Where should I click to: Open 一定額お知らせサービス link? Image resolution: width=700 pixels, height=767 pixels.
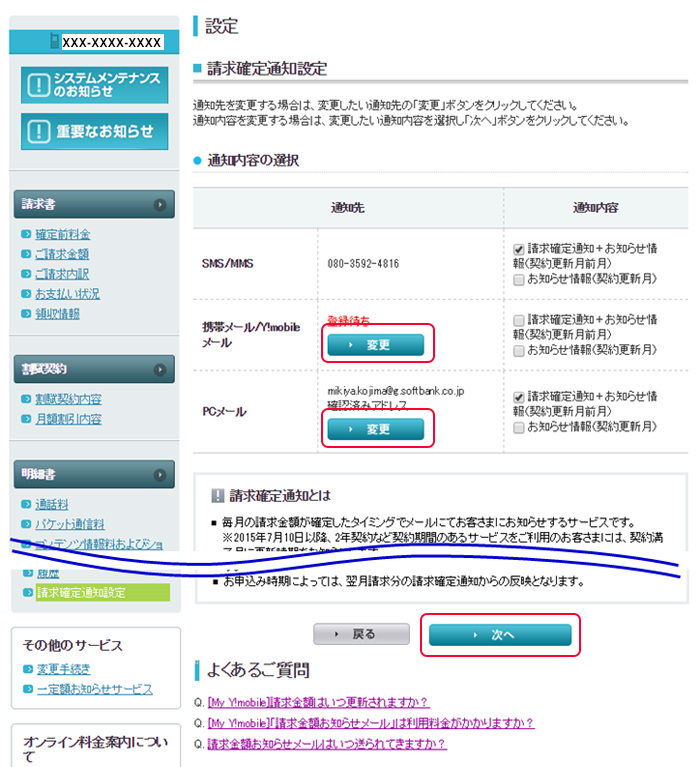click(95, 689)
